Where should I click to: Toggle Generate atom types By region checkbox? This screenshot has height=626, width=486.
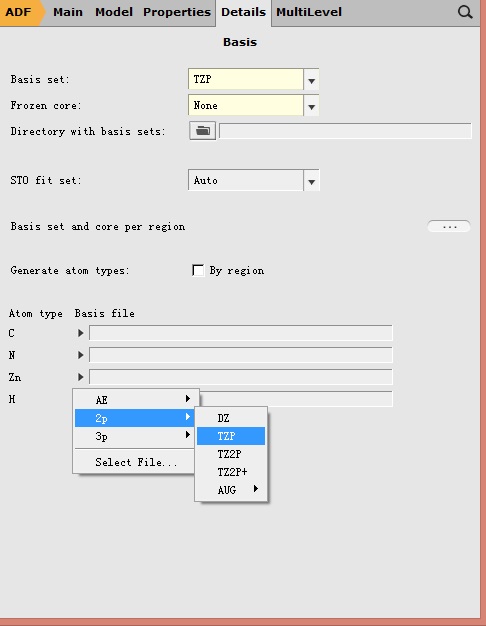(198, 270)
